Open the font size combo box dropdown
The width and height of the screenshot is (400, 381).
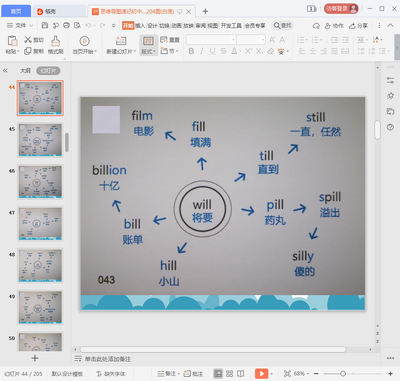263,40
